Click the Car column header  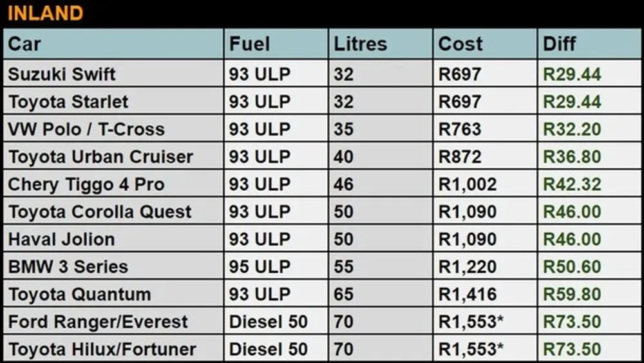pos(113,44)
